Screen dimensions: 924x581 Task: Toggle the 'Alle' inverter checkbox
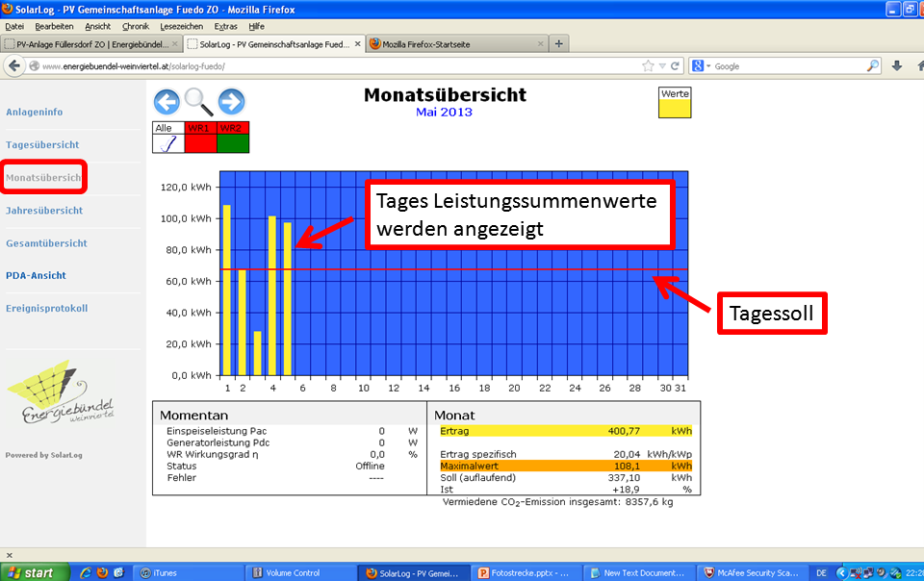[x=167, y=143]
